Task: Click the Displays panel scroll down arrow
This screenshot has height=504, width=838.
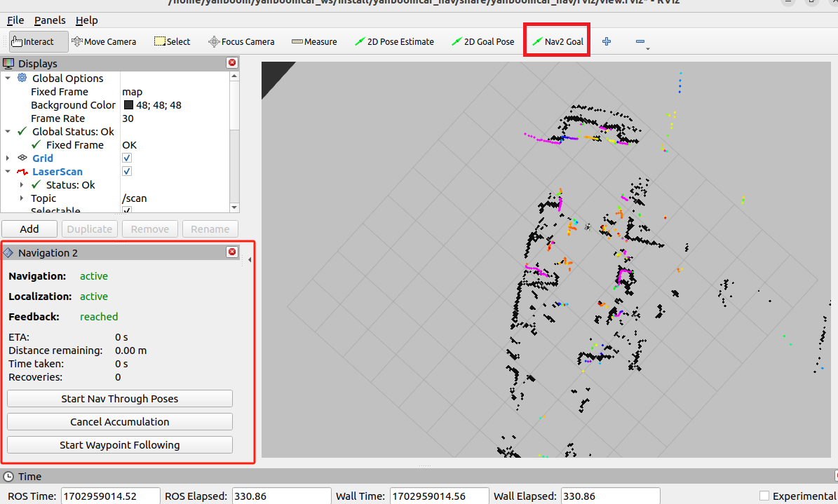Action: coord(234,207)
